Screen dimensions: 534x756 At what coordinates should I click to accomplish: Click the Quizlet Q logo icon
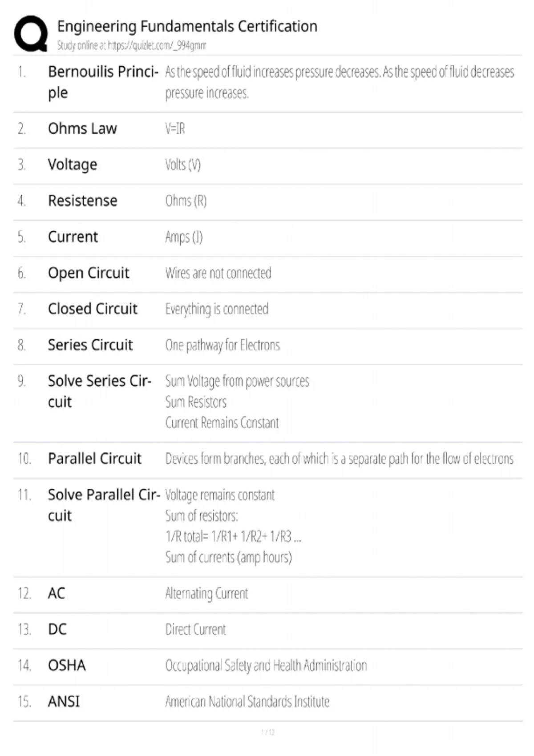point(30,34)
